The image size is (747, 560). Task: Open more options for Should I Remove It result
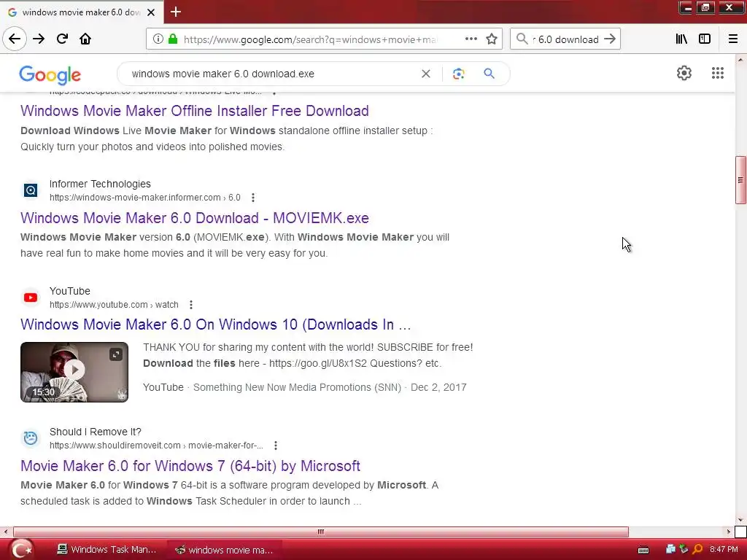(275, 446)
